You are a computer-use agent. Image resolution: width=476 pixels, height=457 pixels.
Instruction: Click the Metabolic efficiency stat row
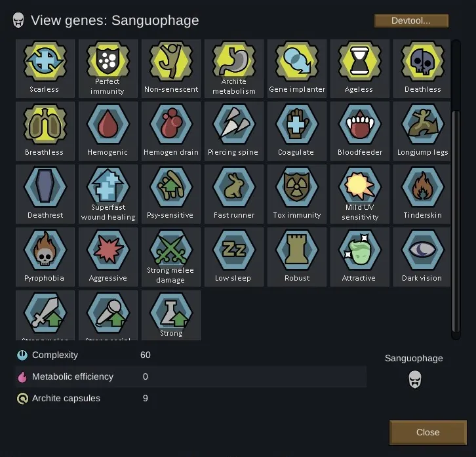[191, 376]
